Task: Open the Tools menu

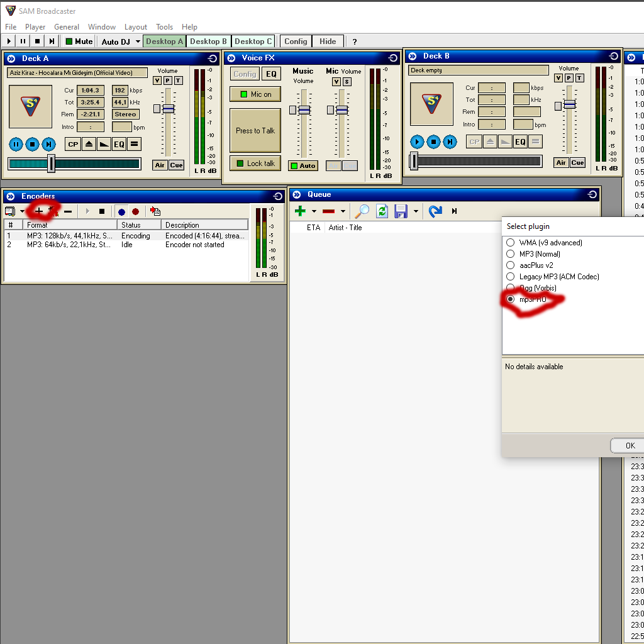Action: 164,26
